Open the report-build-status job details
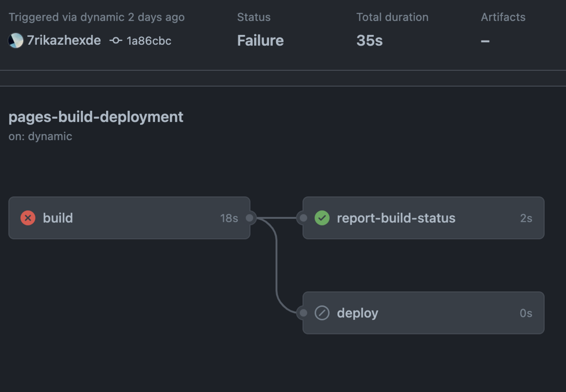 pyautogui.click(x=396, y=218)
